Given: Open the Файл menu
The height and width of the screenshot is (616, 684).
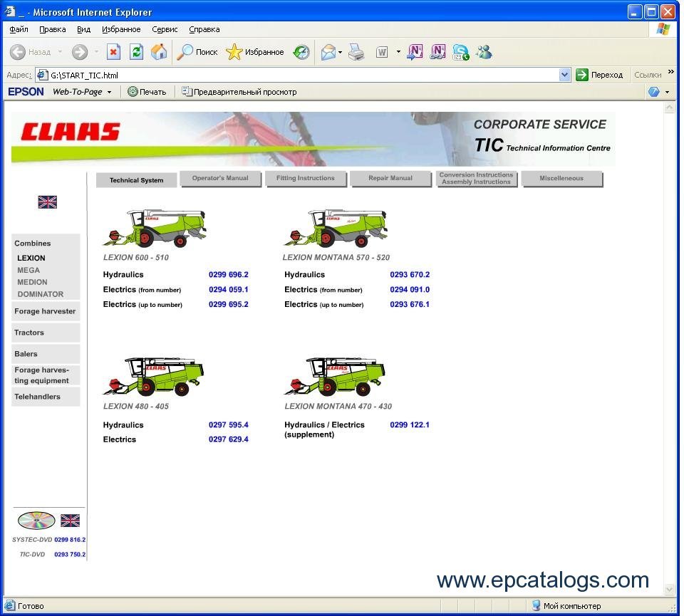Looking at the screenshot, I should tap(19, 29).
